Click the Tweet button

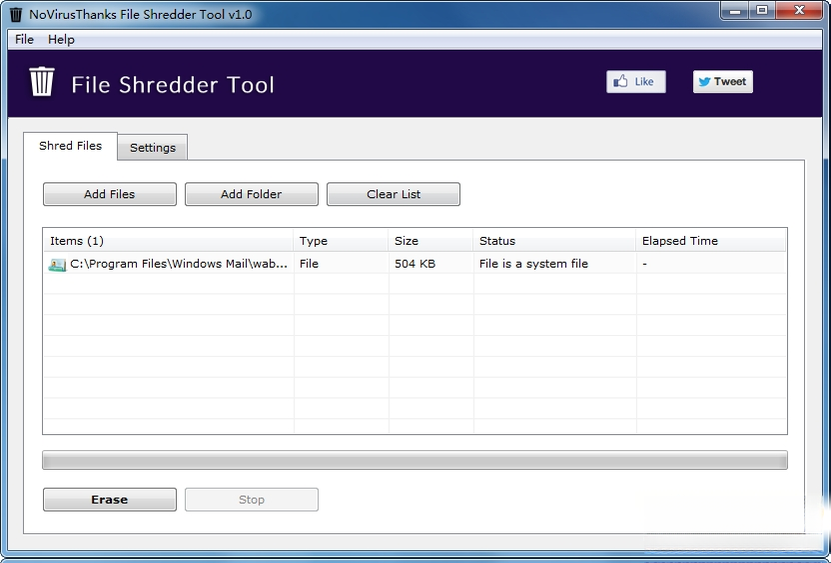pyautogui.click(x=722, y=82)
